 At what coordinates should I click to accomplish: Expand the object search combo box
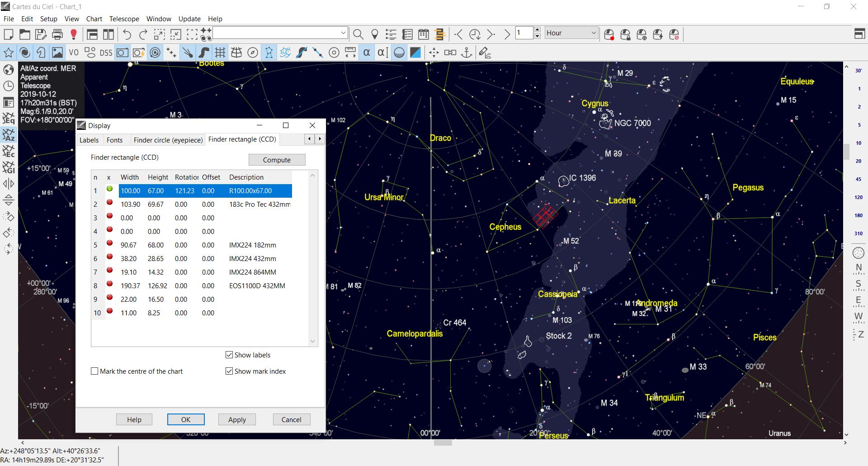[343, 33]
